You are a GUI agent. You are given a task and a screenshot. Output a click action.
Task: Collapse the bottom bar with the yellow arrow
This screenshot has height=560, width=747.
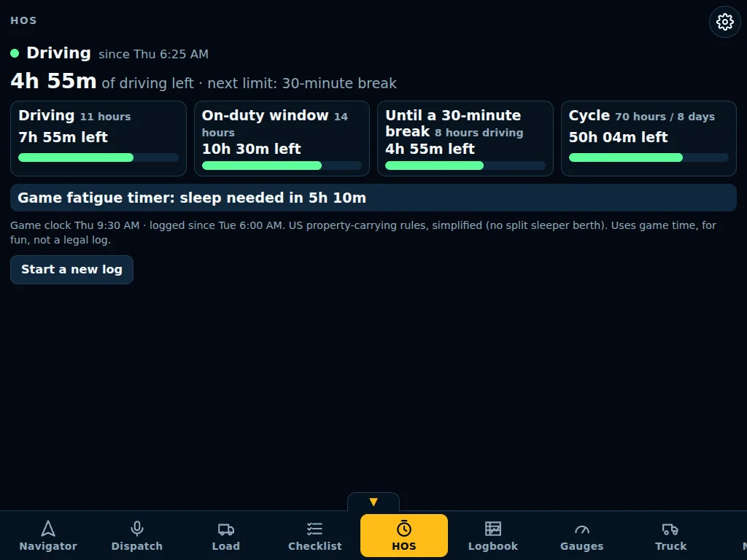tap(373, 502)
